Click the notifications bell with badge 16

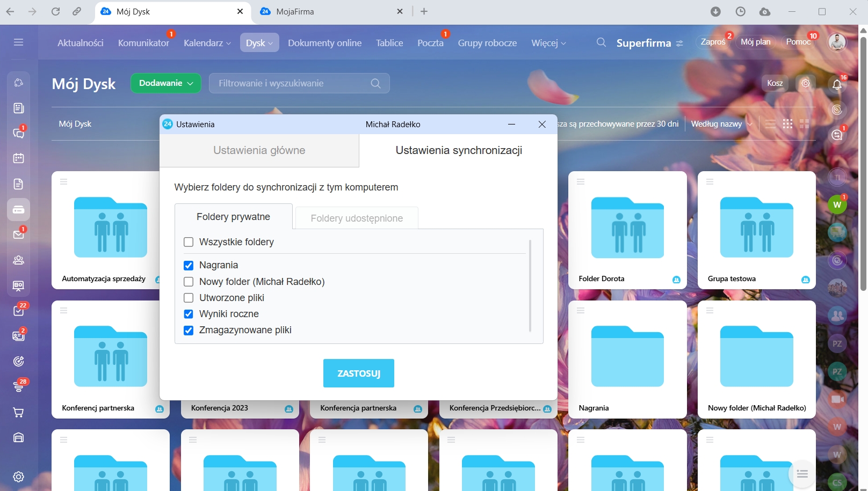coord(837,84)
